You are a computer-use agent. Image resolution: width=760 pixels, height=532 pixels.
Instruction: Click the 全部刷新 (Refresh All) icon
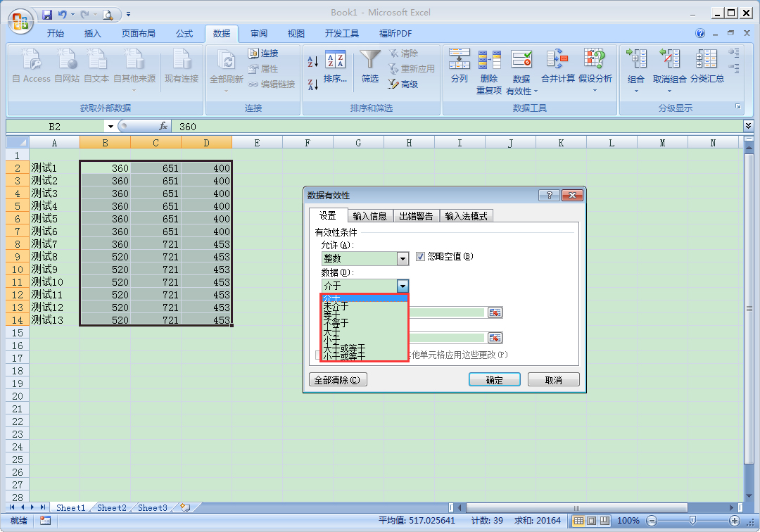click(x=225, y=67)
